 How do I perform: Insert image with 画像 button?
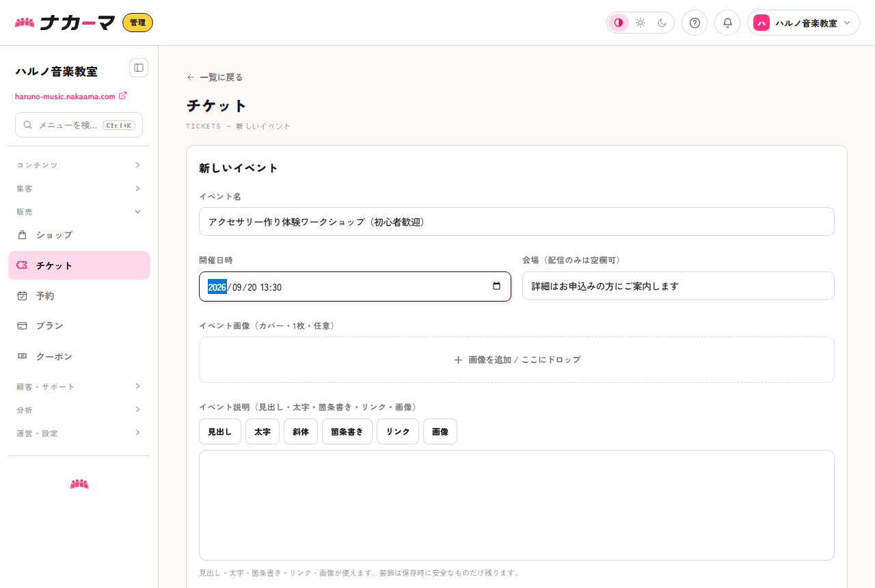coord(440,431)
